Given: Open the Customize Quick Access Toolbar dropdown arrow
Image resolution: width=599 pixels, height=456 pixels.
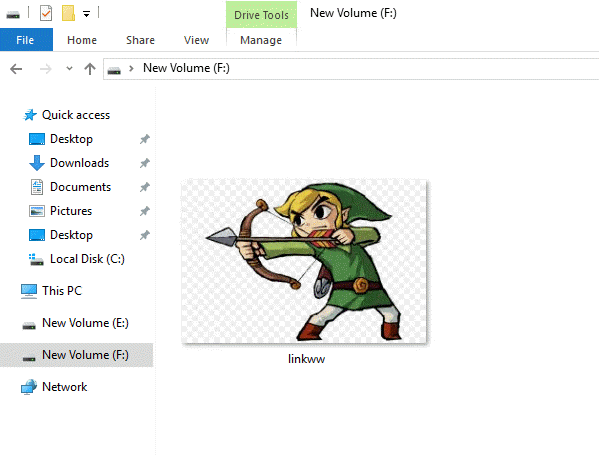Looking at the screenshot, I should [87, 15].
